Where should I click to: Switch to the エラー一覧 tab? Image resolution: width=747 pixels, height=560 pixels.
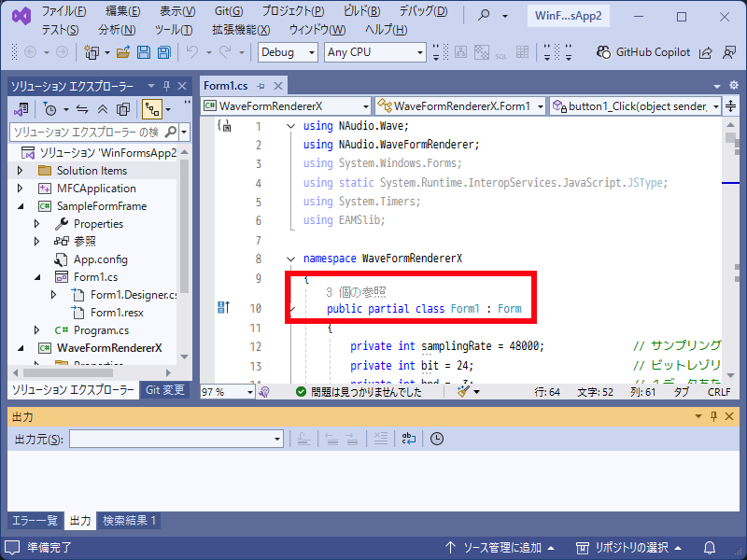coord(35,521)
